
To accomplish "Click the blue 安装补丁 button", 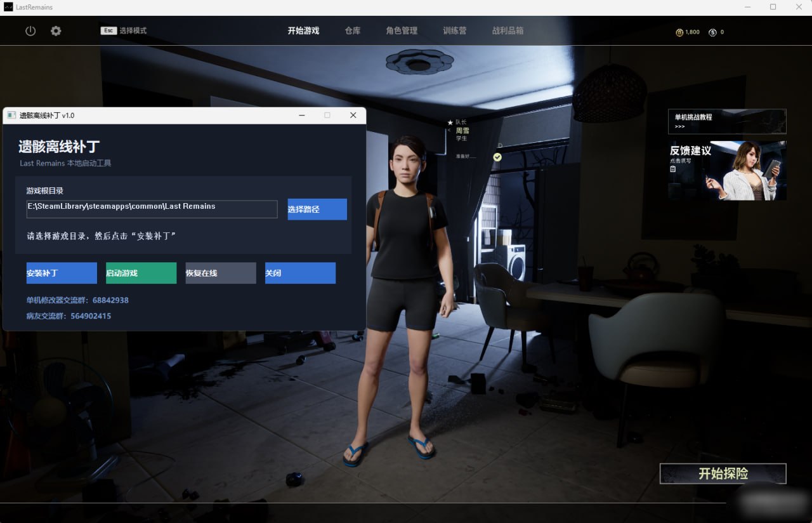I will point(62,273).
